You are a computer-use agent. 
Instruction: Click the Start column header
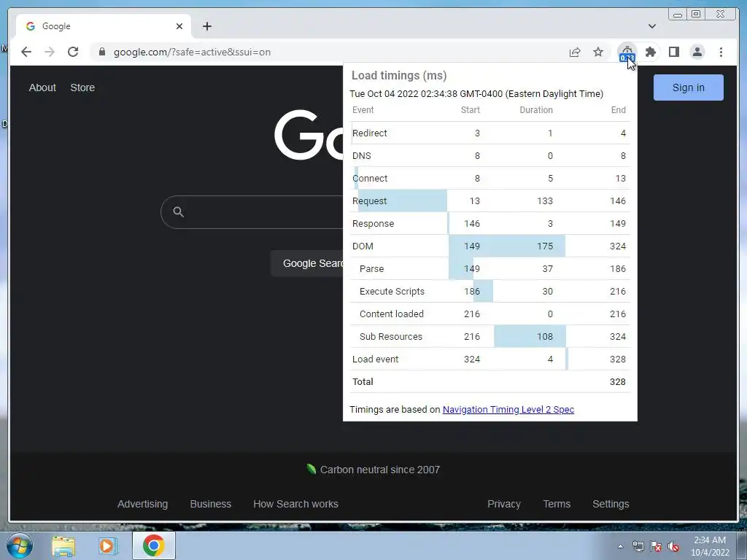(x=471, y=110)
